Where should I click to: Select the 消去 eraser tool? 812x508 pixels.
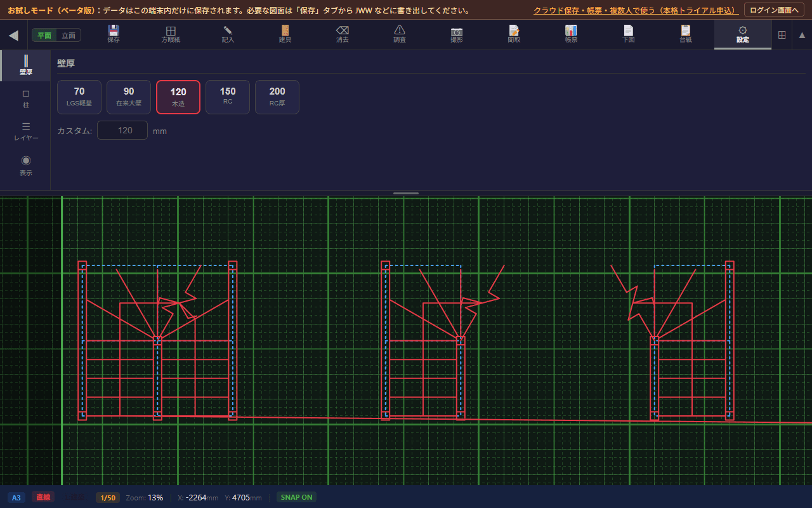pyautogui.click(x=343, y=35)
